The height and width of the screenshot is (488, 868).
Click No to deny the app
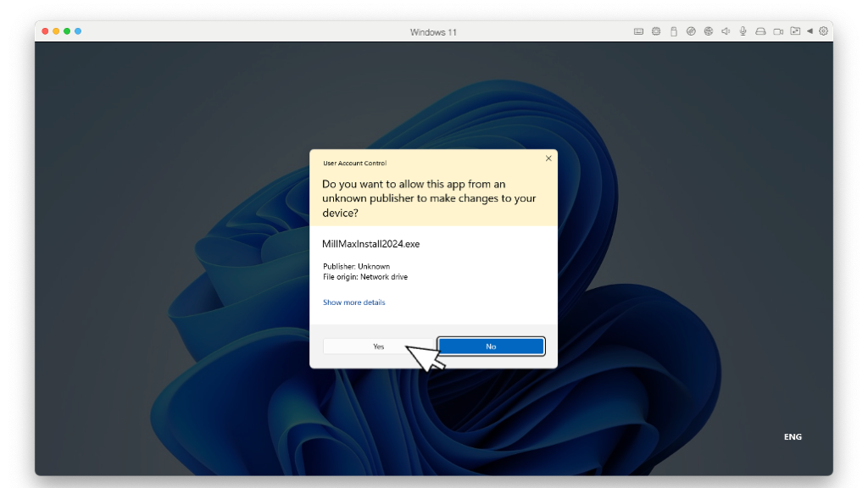point(491,347)
